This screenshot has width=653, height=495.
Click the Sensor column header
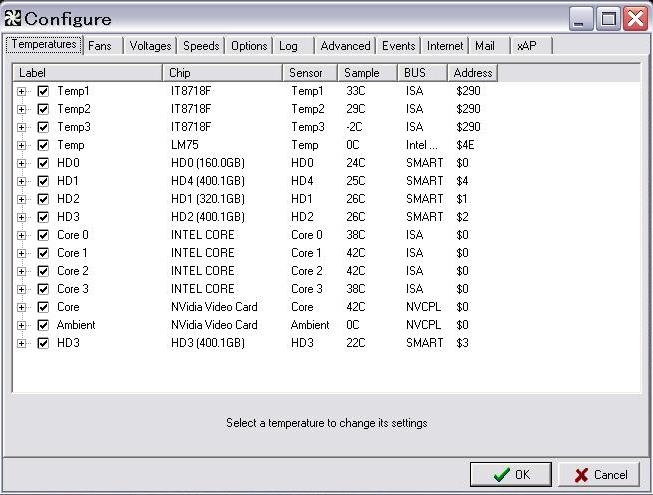310,73
